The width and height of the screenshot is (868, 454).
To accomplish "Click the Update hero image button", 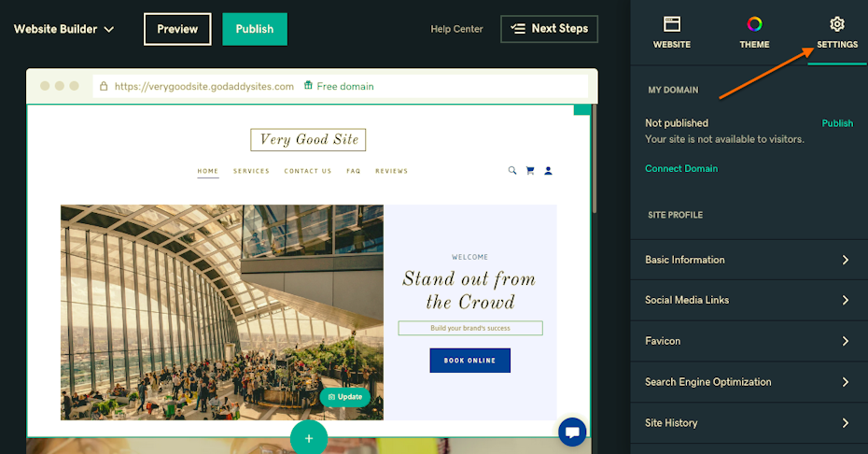I will point(345,397).
